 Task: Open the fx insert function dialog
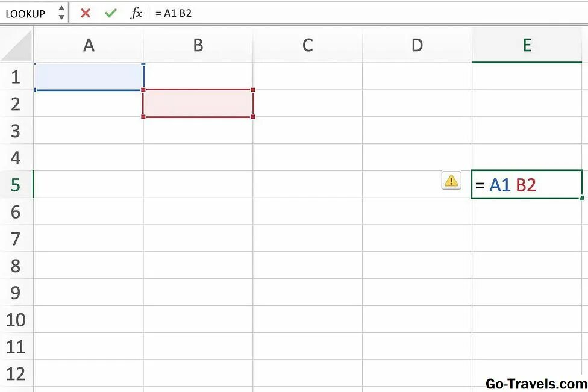(x=137, y=13)
